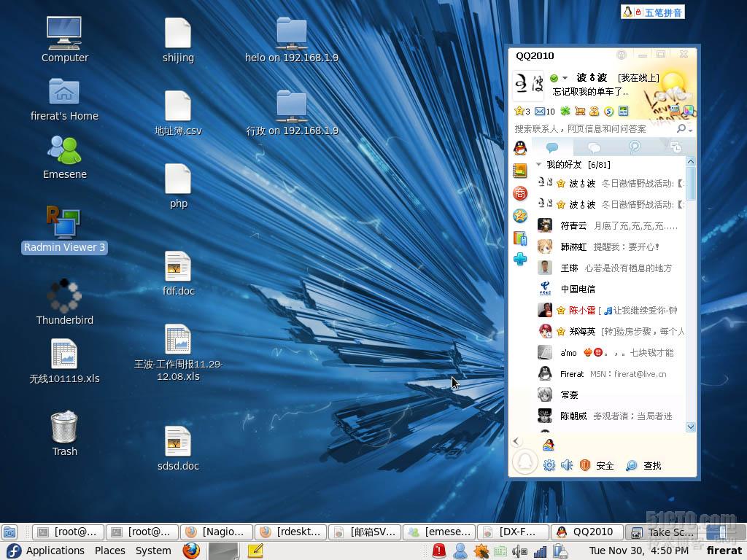Click the 安全 security button in QQ

point(597,465)
